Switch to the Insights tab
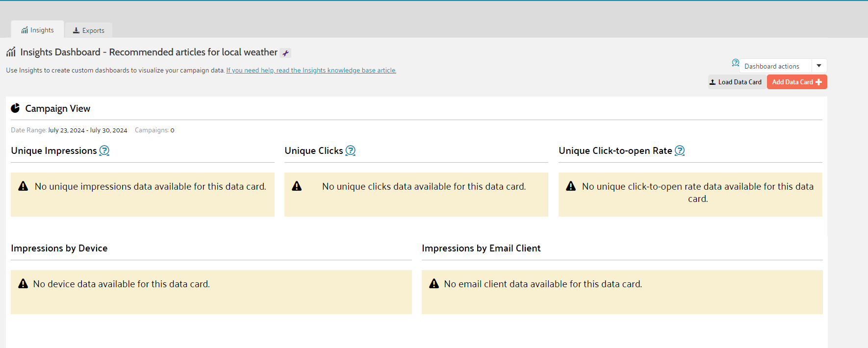868x348 pixels. [38, 30]
